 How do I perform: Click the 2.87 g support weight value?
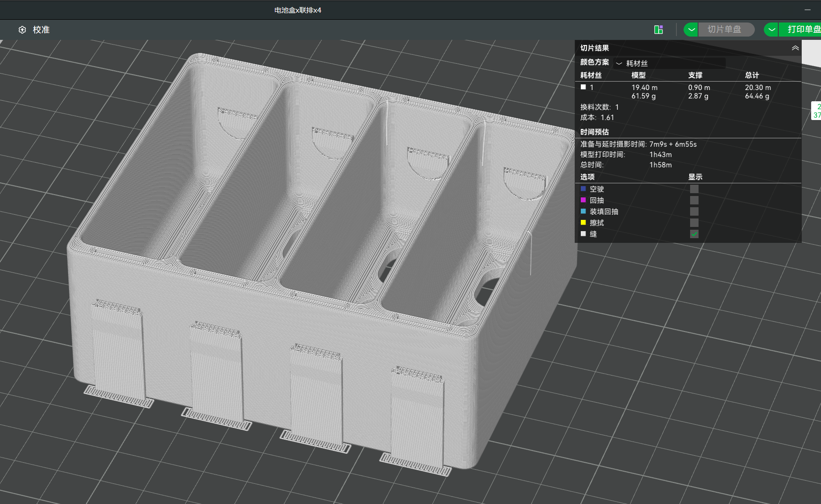698,96
